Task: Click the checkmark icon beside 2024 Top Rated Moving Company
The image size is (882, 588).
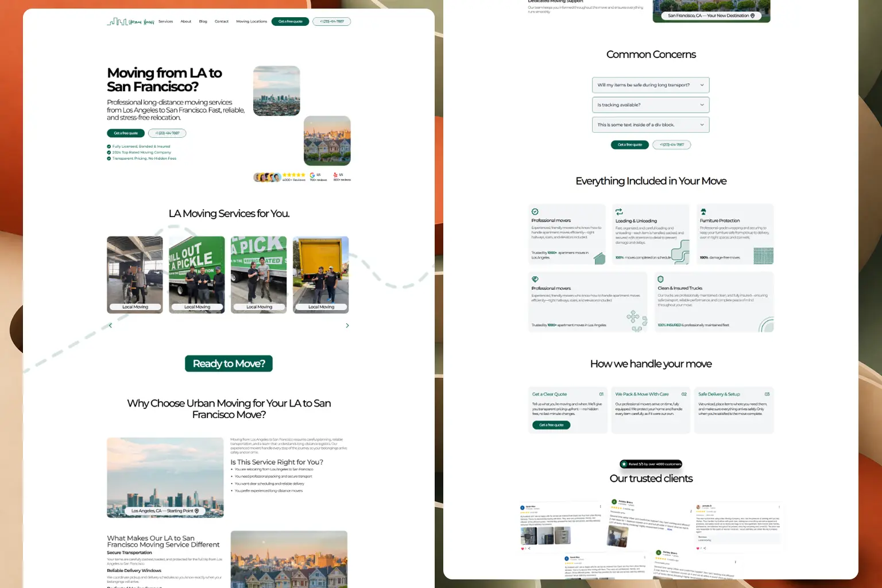Action: (x=109, y=152)
